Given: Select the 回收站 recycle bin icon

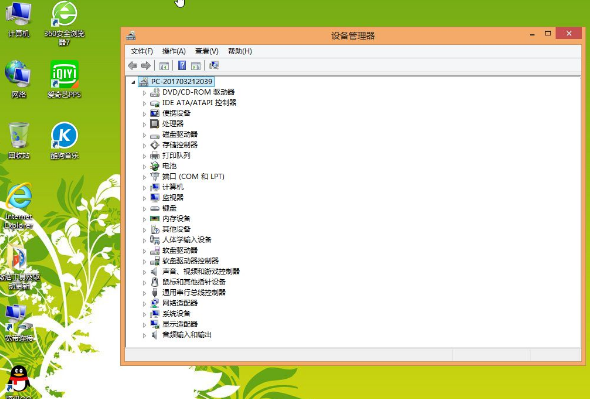Looking at the screenshot, I should [x=18, y=140].
